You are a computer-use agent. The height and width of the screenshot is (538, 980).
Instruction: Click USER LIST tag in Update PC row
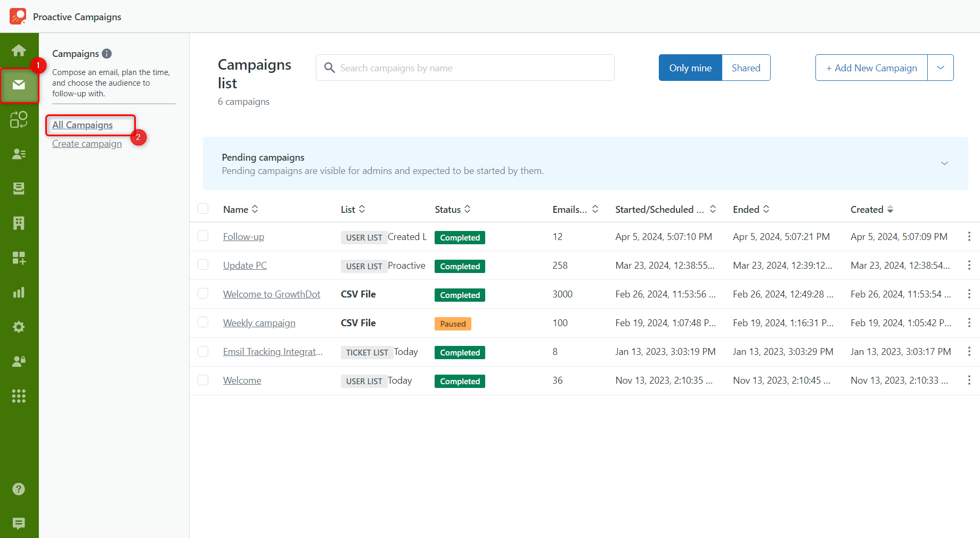click(x=364, y=266)
